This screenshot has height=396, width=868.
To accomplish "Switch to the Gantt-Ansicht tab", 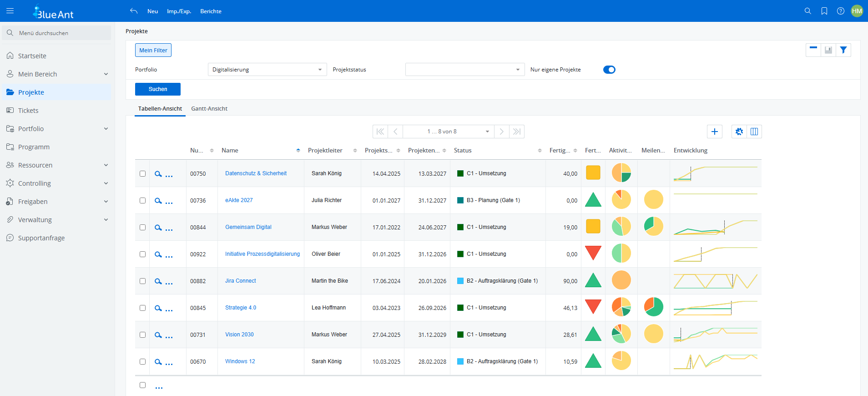I will [209, 109].
